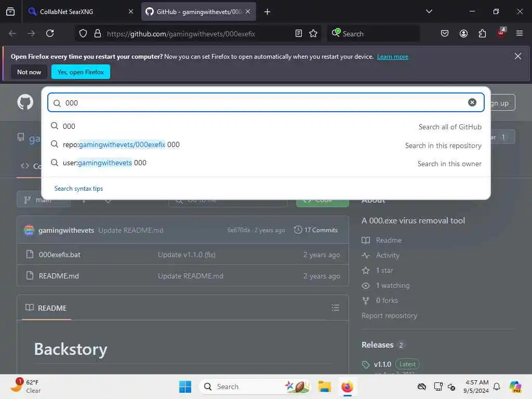Click the Firefox address bar URL
This screenshot has width=532, height=399.
(181, 34)
